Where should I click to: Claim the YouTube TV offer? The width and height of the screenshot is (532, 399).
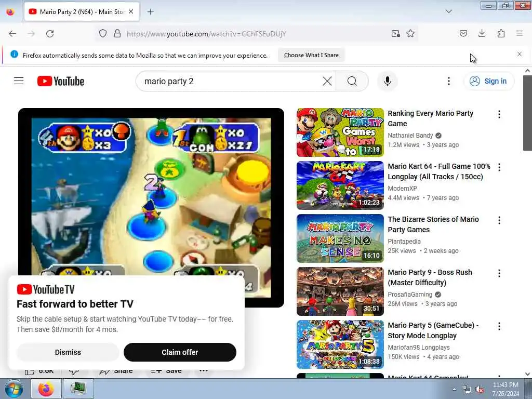pyautogui.click(x=180, y=352)
